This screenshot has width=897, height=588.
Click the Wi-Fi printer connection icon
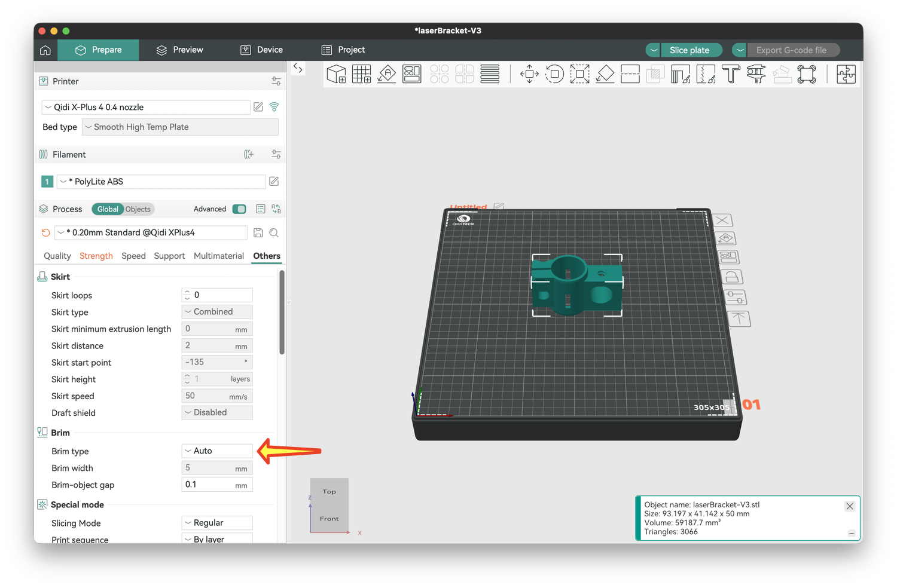pos(274,107)
